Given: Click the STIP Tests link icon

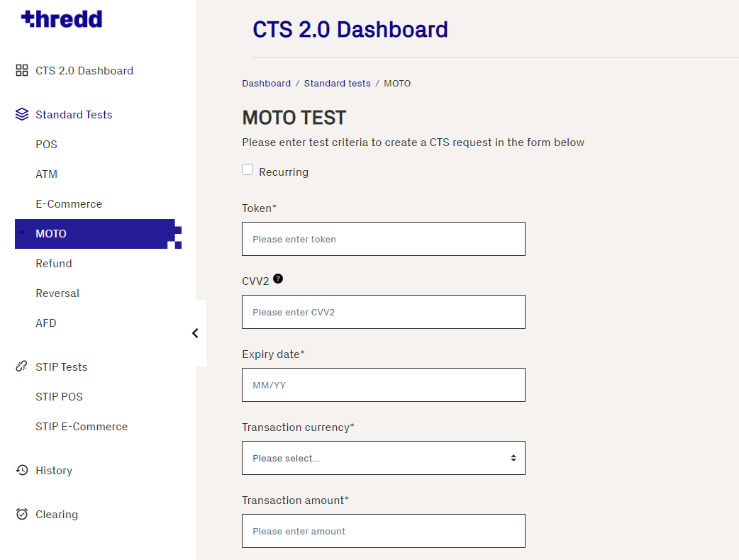Looking at the screenshot, I should click(22, 367).
